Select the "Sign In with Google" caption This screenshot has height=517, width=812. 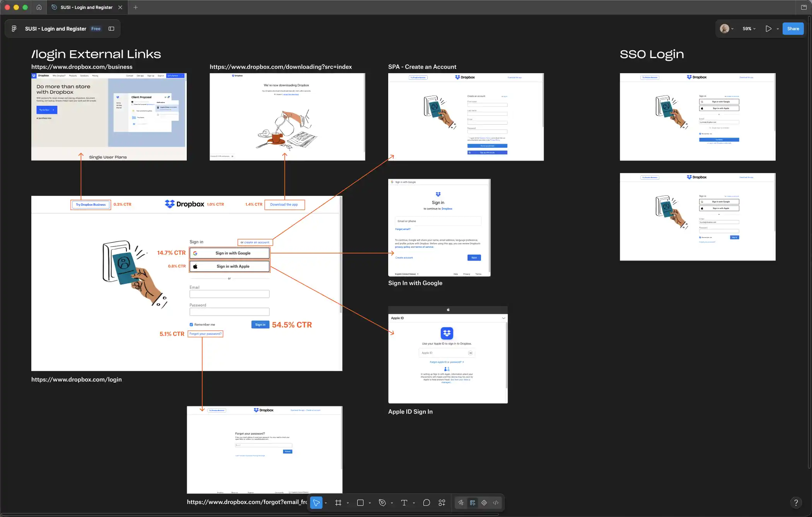tap(415, 283)
